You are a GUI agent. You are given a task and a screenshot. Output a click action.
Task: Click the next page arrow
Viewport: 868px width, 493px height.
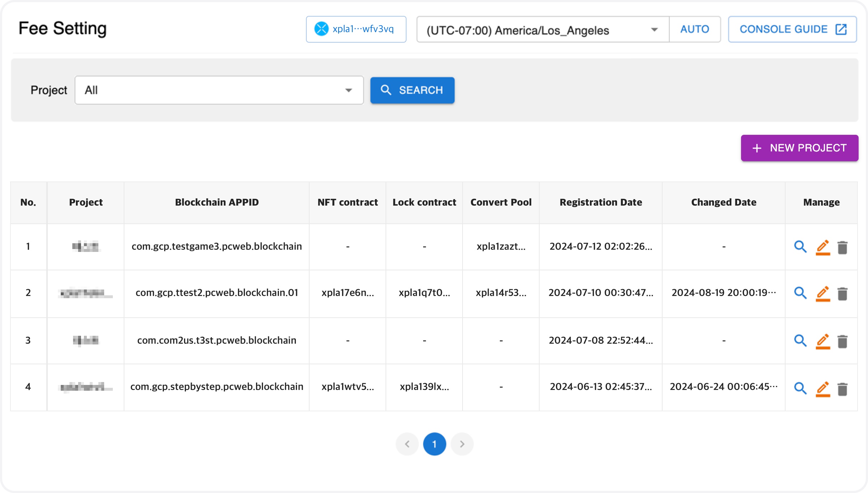pos(462,444)
